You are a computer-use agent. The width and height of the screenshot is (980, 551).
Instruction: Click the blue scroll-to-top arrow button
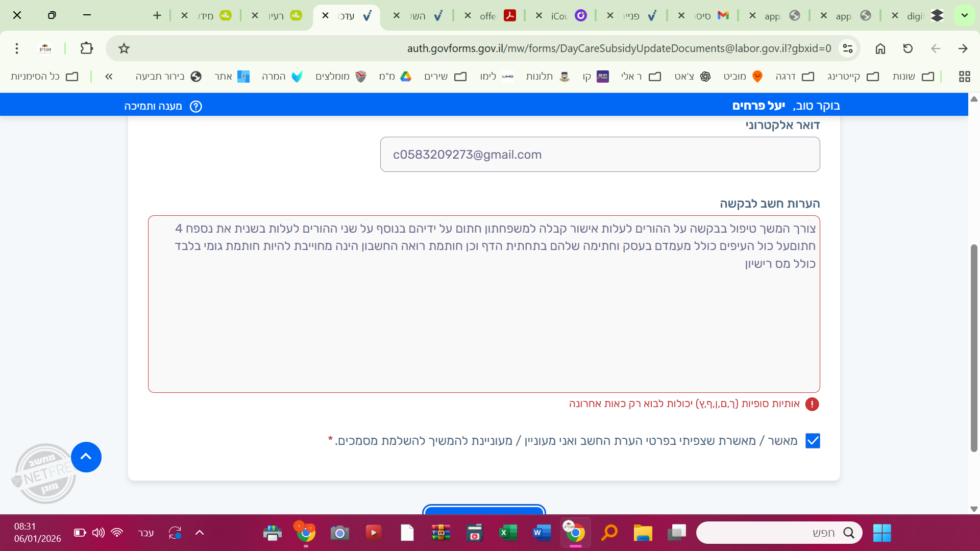[86, 457]
